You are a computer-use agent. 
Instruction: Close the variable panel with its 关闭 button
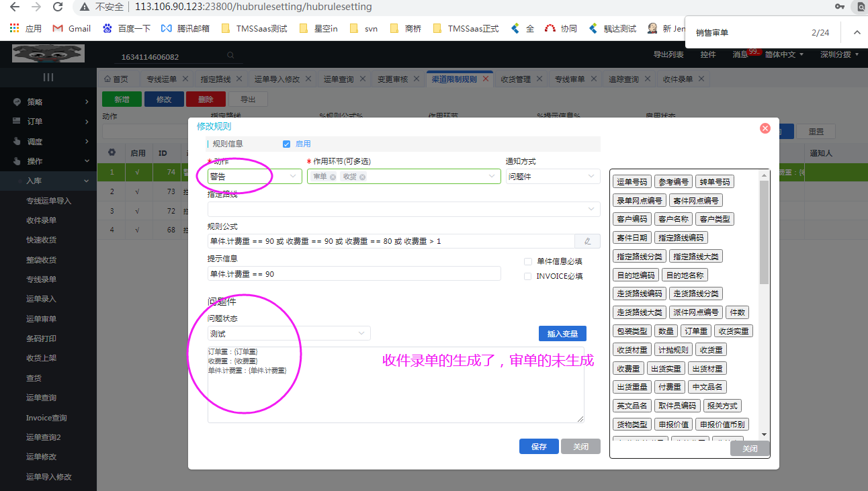tap(750, 449)
